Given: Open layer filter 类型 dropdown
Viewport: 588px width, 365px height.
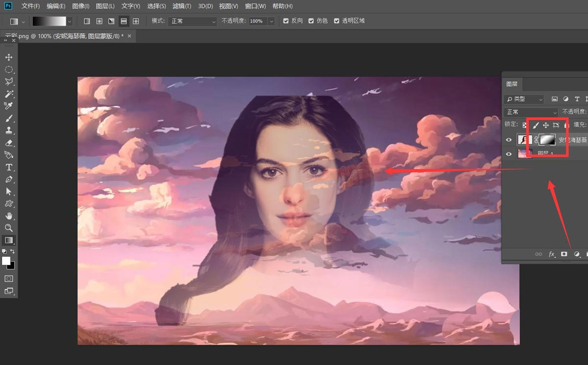Looking at the screenshot, I should click(x=524, y=99).
